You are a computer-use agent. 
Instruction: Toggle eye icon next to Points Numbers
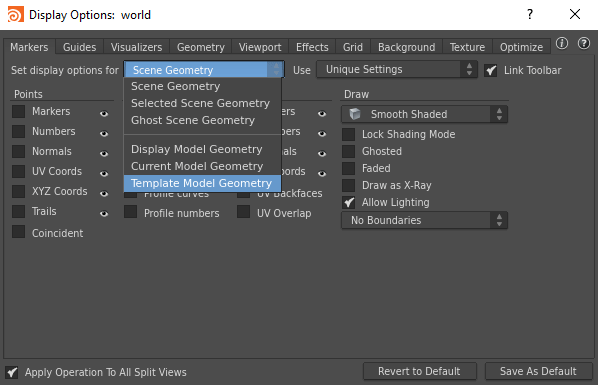point(104,133)
